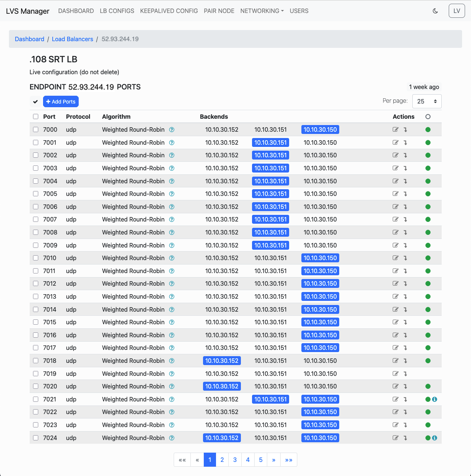Go to pagination page 5
The width and height of the screenshot is (471, 476).
pos(261,460)
